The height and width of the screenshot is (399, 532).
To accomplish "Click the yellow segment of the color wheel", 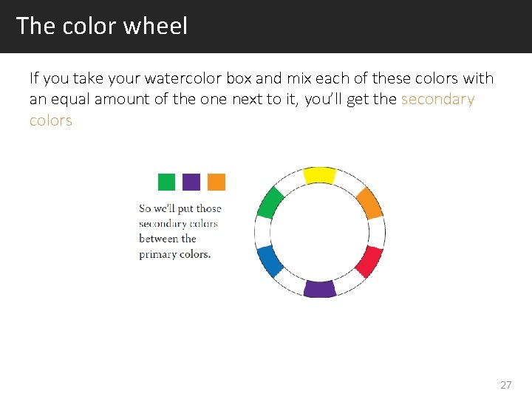I will 320,175.
